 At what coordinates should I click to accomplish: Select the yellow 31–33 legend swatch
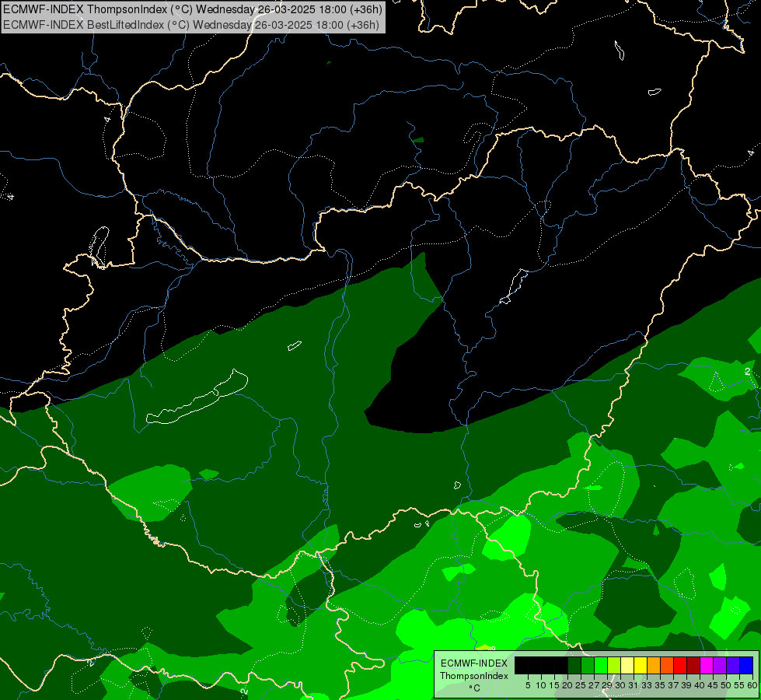click(641, 665)
